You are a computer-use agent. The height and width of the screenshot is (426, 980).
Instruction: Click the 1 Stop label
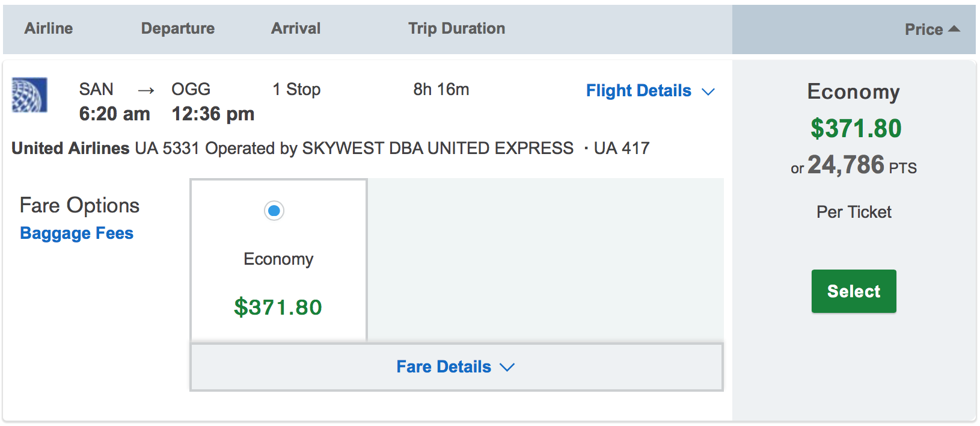tap(296, 90)
